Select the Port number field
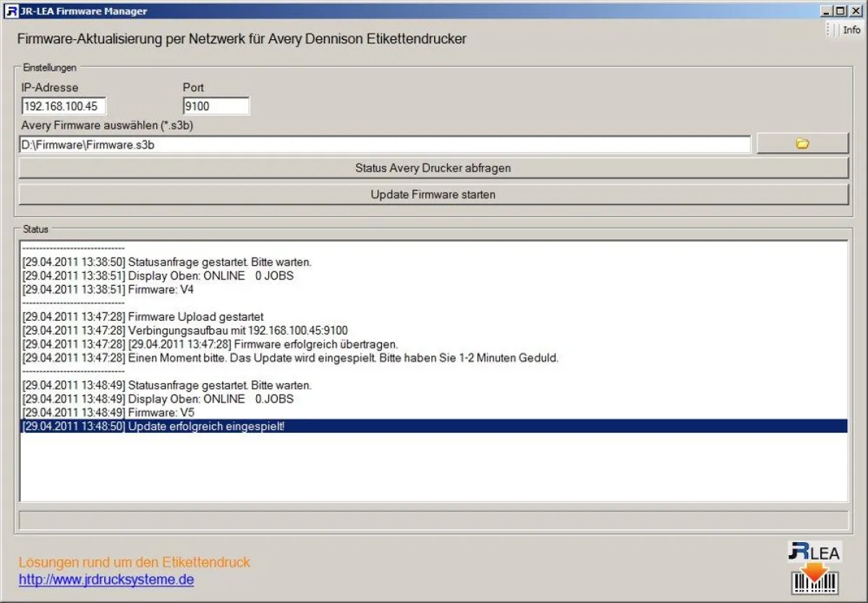The width and height of the screenshot is (868, 603). tap(216, 106)
